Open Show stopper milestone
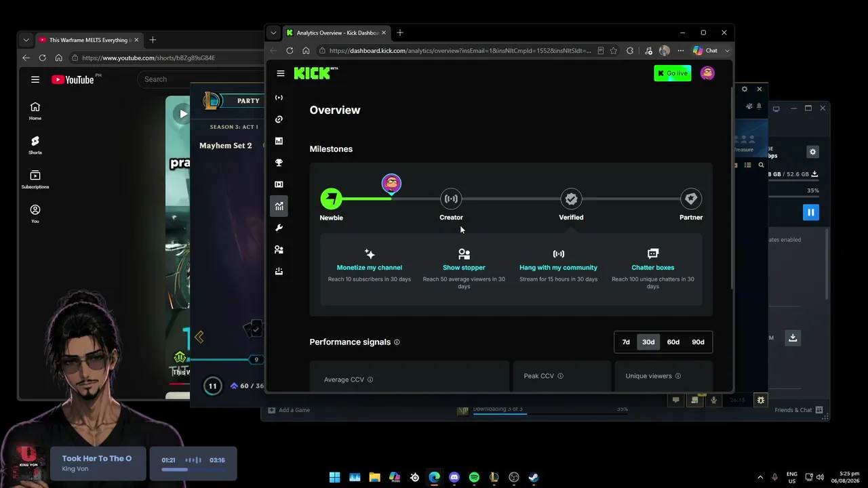This screenshot has height=488, width=868. pyautogui.click(x=464, y=268)
